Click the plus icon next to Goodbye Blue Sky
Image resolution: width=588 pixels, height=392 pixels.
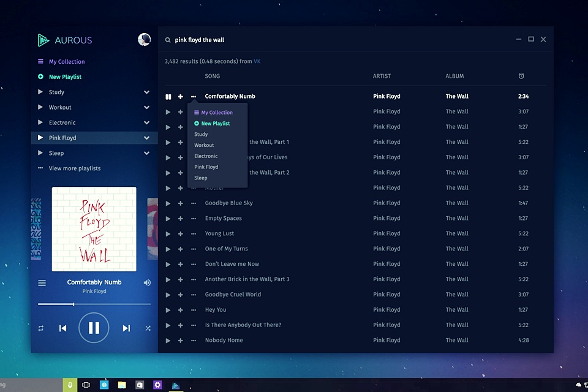tap(181, 203)
